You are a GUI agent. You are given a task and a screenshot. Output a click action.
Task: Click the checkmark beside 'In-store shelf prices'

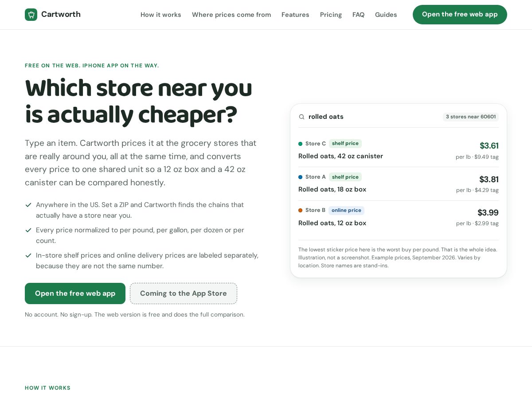[x=28, y=255]
